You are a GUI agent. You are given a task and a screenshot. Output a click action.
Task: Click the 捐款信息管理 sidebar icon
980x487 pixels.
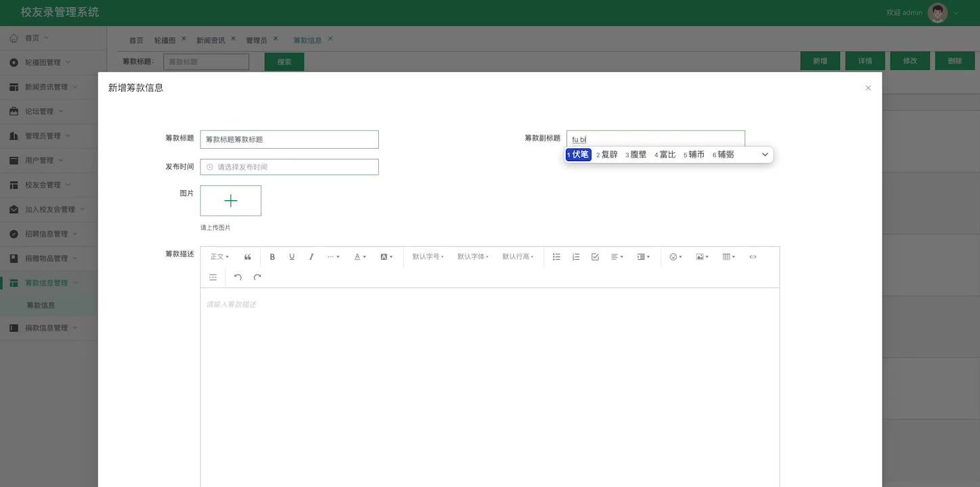tap(14, 328)
